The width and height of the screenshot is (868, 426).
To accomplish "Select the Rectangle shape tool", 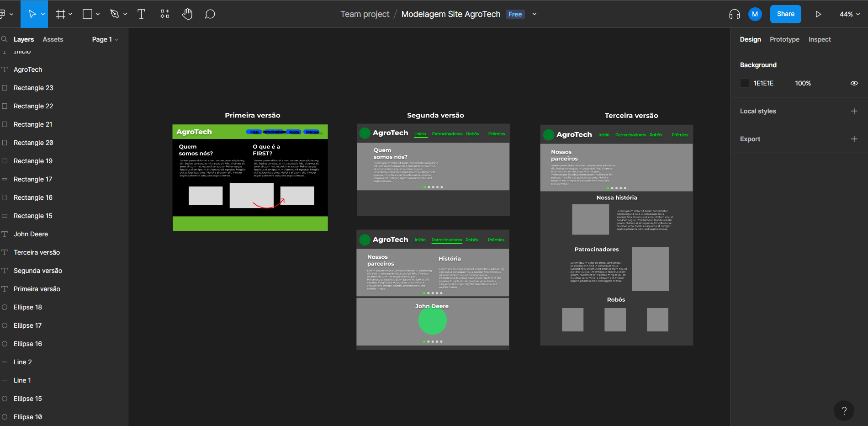I will (87, 14).
